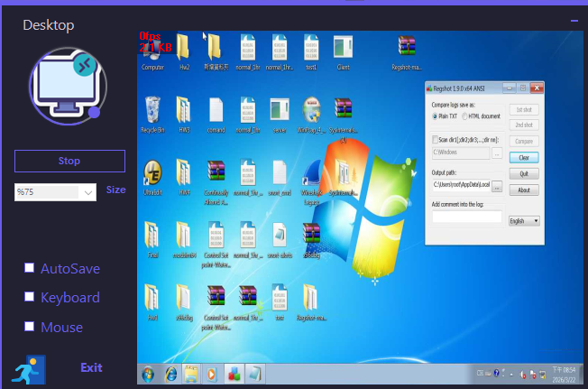This screenshot has height=389, width=588.
Task: Click the Internet Explorer taskbar icon
Action: [x=170, y=373]
